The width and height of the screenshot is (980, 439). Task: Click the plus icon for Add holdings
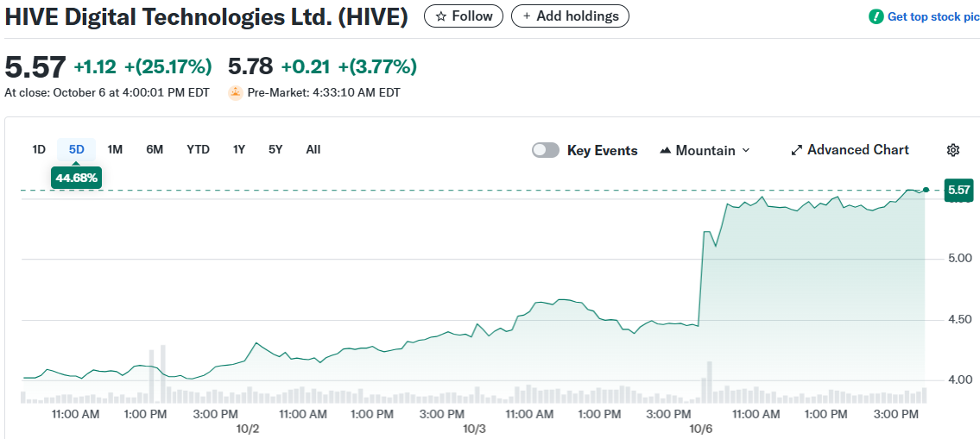point(527,16)
